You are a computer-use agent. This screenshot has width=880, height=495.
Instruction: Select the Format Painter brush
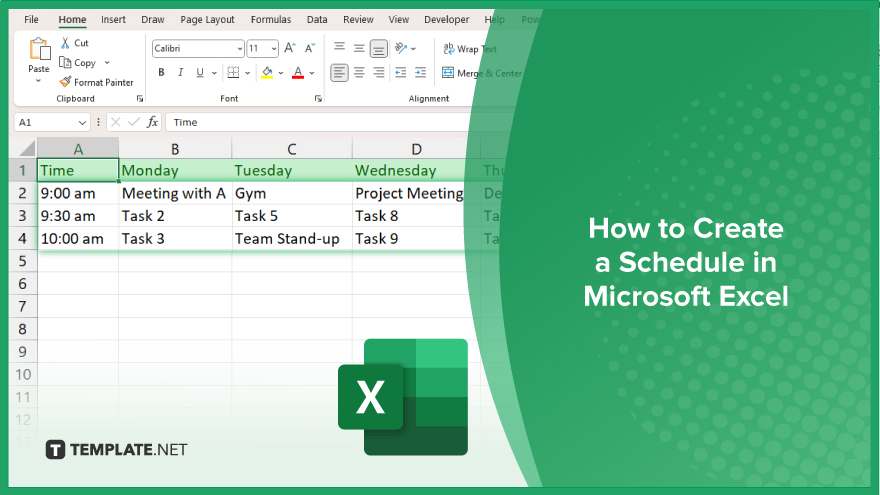click(66, 82)
